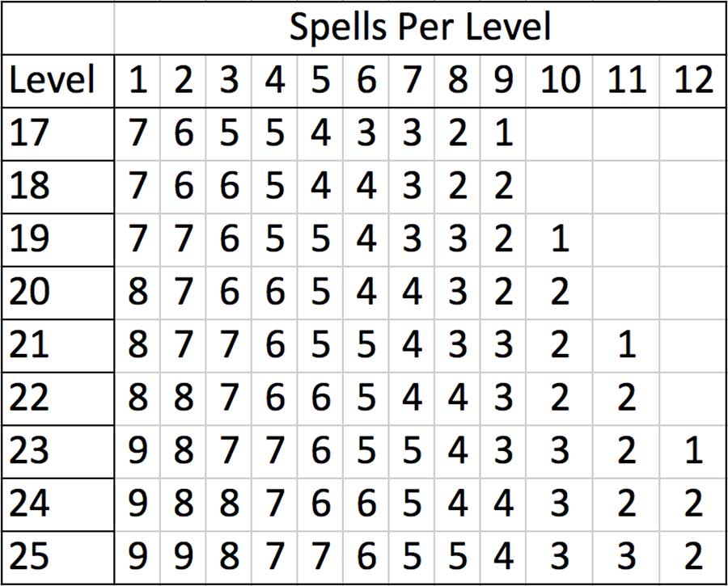Select the 'Level' column header cell
728x586 pixels.
tap(57, 81)
